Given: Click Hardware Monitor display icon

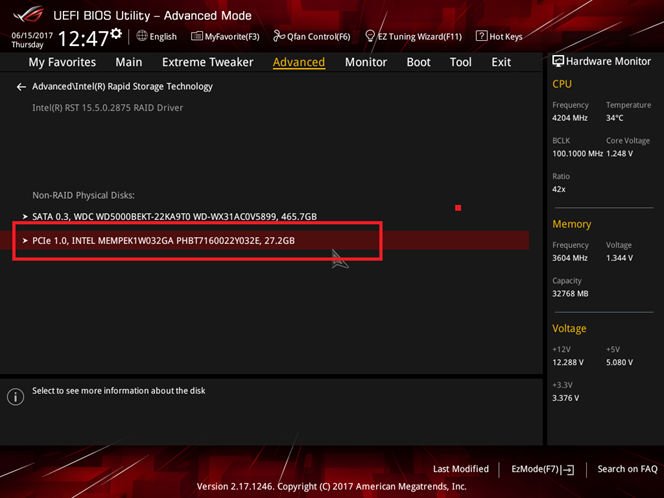Looking at the screenshot, I should (558, 61).
